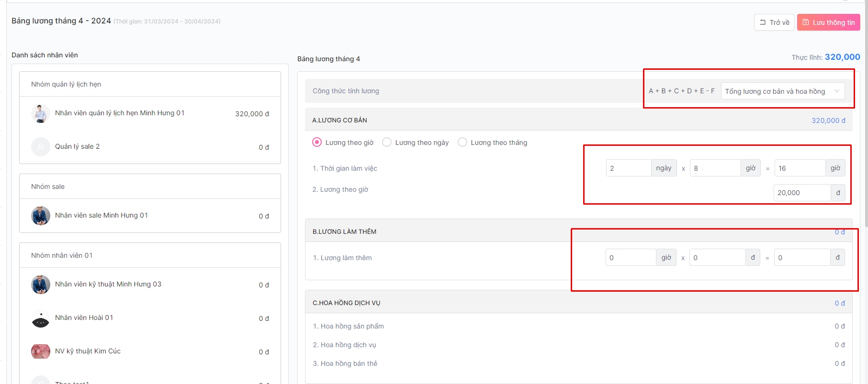The image size is (868, 384).
Task: Select the Lương theo giờ radio option
Action: (x=317, y=143)
